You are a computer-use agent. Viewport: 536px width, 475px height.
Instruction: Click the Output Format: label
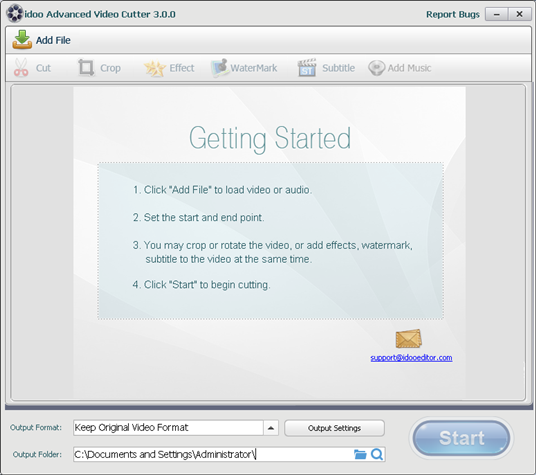point(36,428)
